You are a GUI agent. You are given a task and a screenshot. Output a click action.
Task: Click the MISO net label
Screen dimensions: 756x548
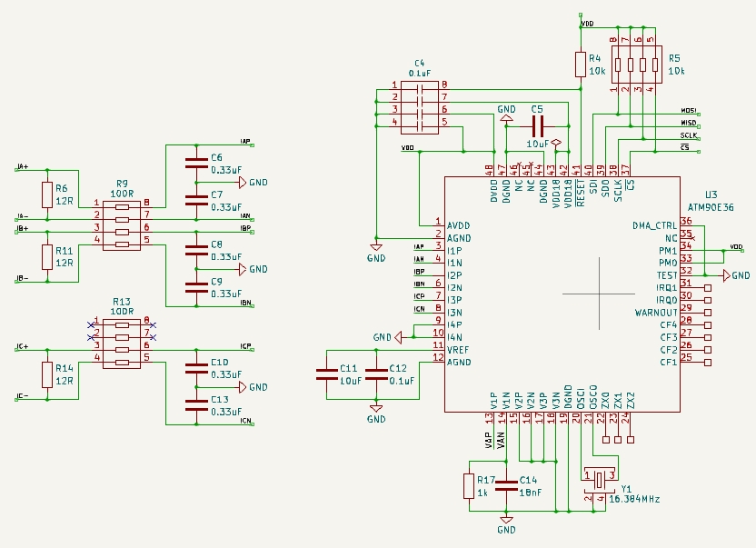(x=689, y=123)
